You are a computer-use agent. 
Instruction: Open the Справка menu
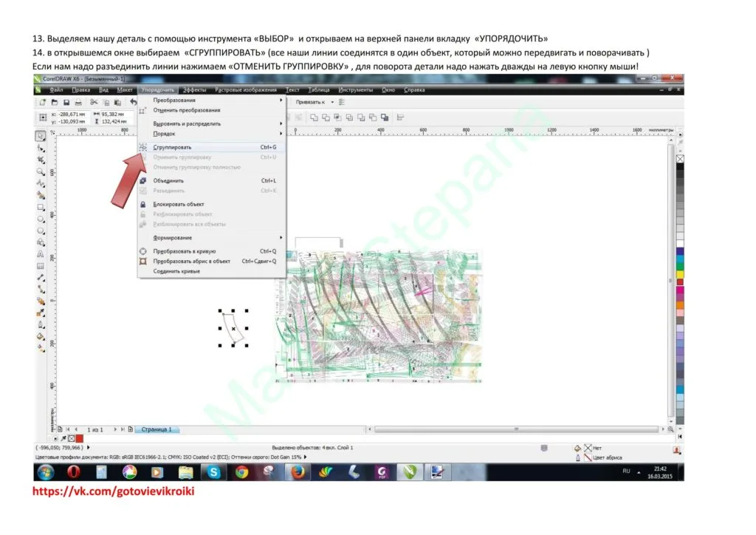click(414, 89)
